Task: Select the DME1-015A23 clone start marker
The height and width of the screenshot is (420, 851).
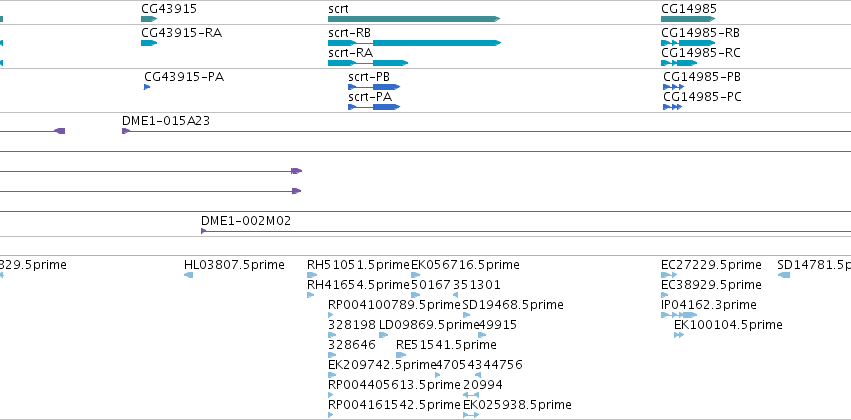Action: click(126, 131)
